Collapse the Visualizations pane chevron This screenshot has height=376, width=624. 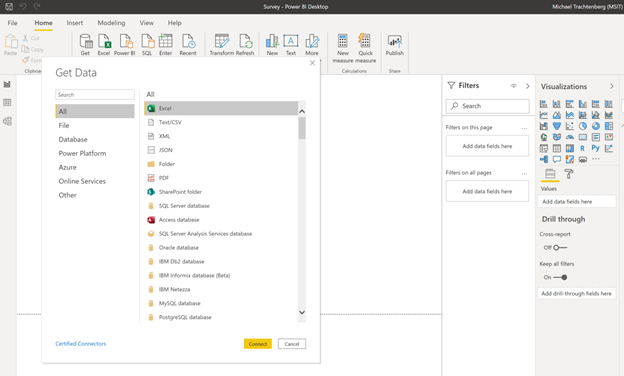(612, 86)
